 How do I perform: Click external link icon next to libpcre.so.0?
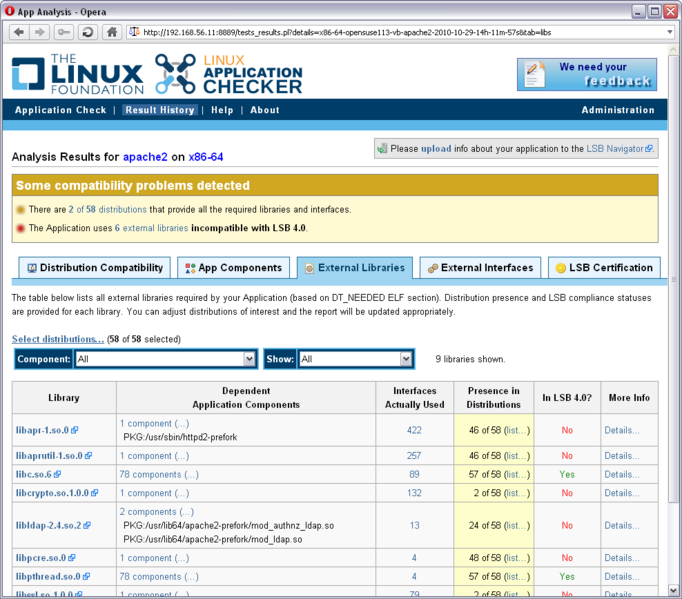pos(72,558)
